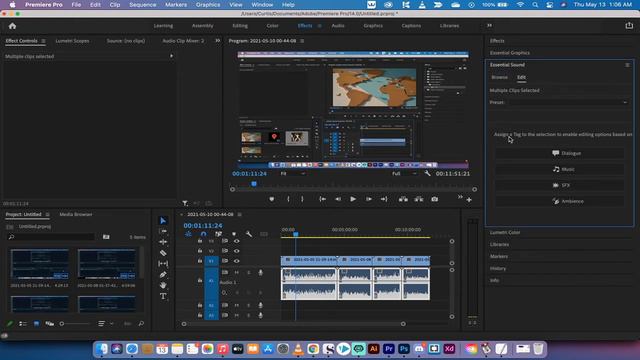640x360 pixels.
Task: Toggle V1 track output eye
Action: click(236, 261)
